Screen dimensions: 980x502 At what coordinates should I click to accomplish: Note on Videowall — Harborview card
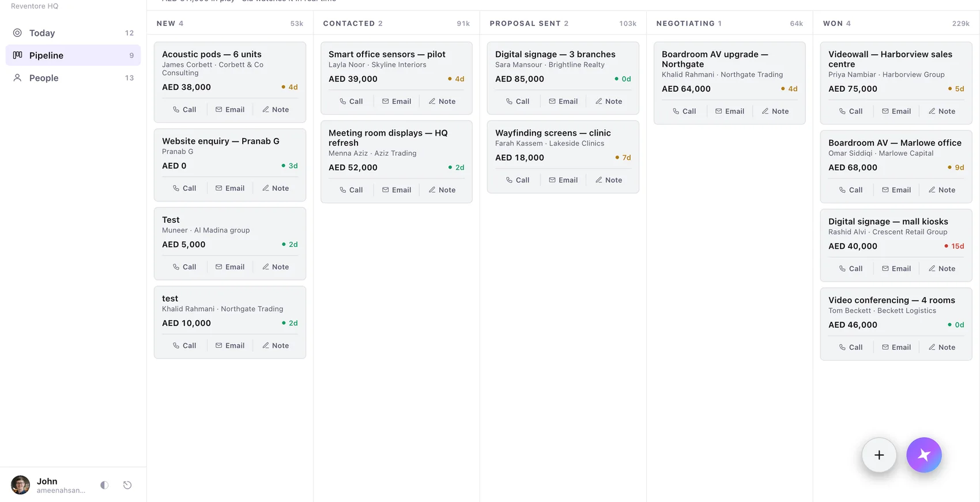pyautogui.click(x=942, y=111)
